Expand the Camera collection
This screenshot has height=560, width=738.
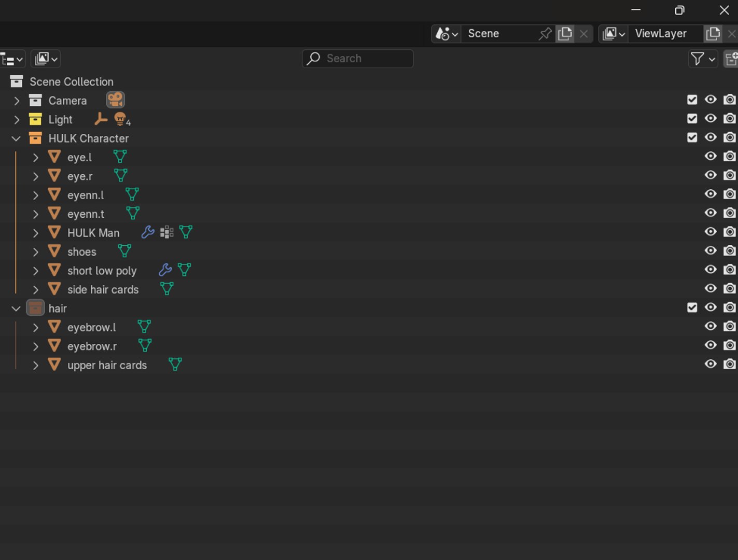[x=17, y=101]
